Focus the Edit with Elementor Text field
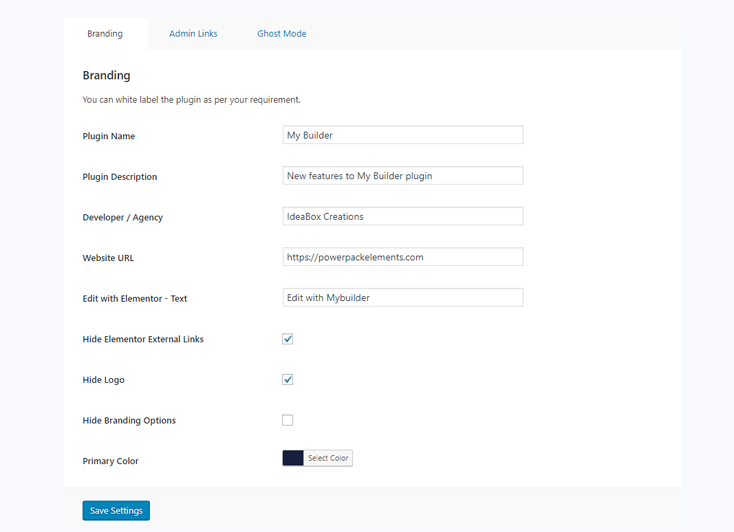 coord(403,297)
